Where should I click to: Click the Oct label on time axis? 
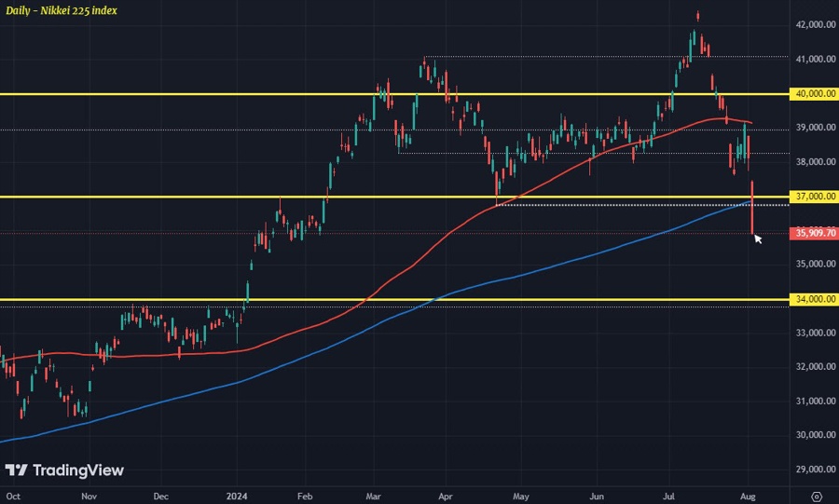coord(13,495)
